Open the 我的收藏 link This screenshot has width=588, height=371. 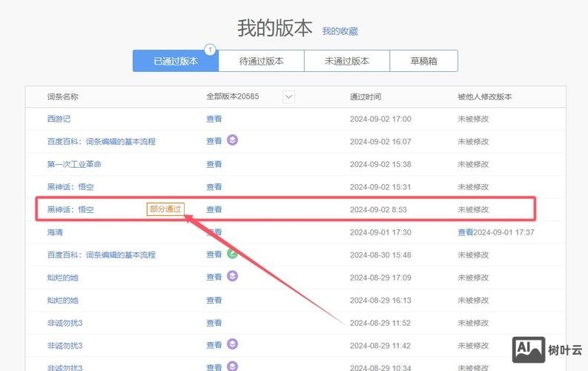[340, 31]
